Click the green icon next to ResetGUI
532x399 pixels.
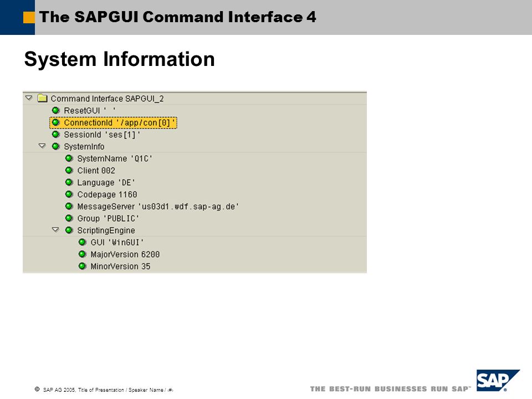point(55,111)
